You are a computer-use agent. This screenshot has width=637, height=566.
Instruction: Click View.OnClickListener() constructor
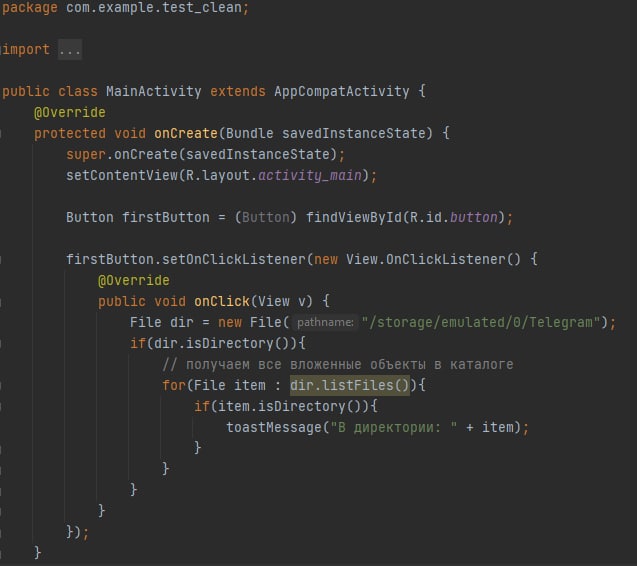click(x=433, y=259)
